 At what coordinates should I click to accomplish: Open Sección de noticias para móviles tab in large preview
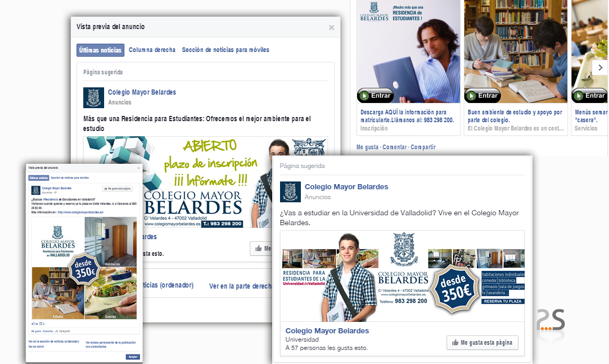[225, 50]
